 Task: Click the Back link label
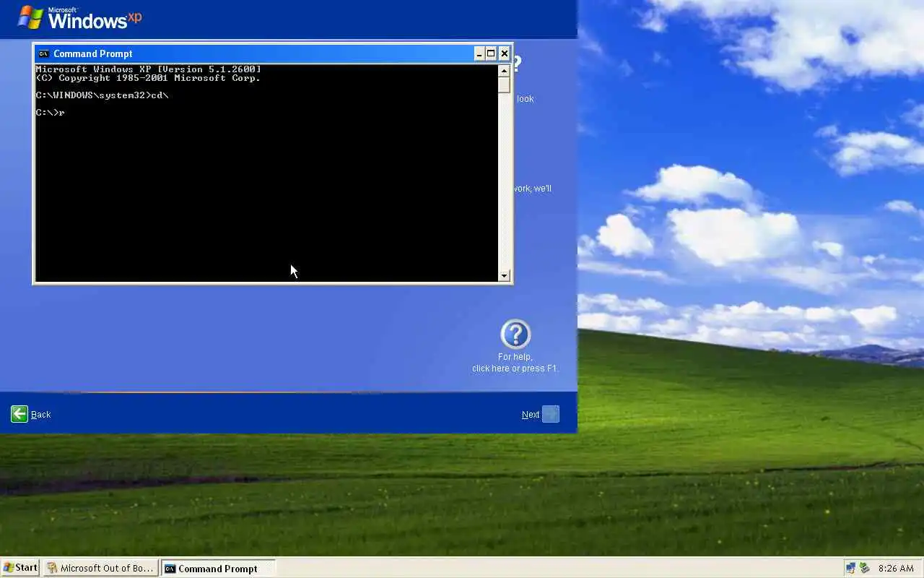(x=40, y=415)
